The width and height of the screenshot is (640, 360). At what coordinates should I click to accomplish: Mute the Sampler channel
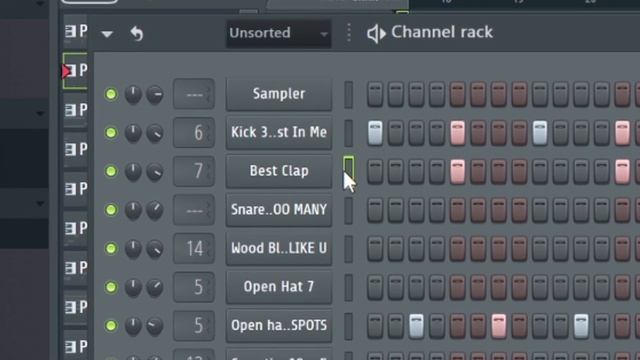pyautogui.click(x=111, y=94)
